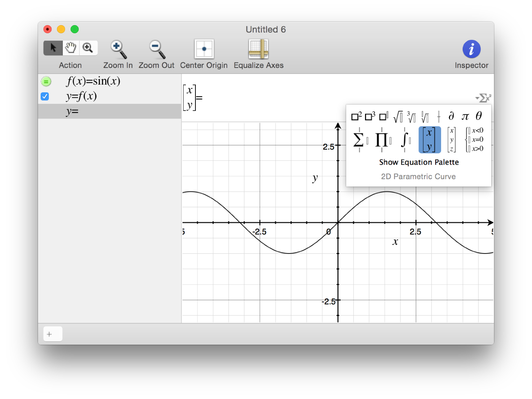The width and height of the screenshot is (532, 399).
Task: Insert a square root template
Action: tap(398, 116)
